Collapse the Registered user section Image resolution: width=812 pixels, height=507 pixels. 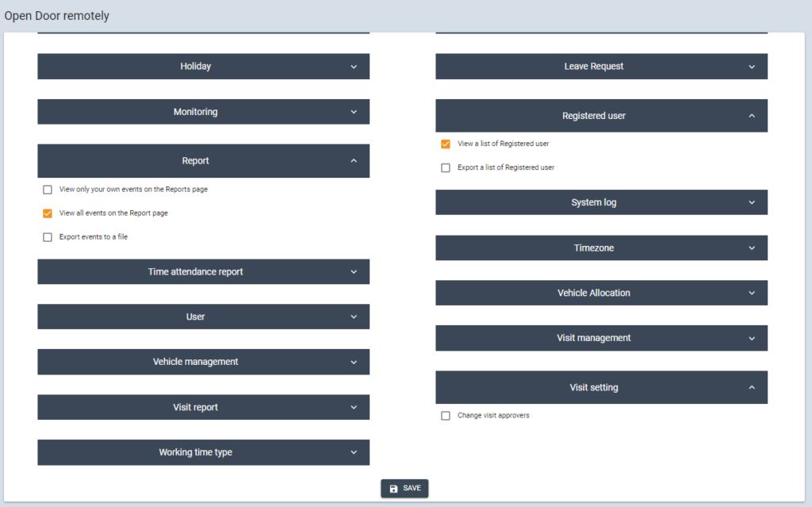[x=601, y=116]
